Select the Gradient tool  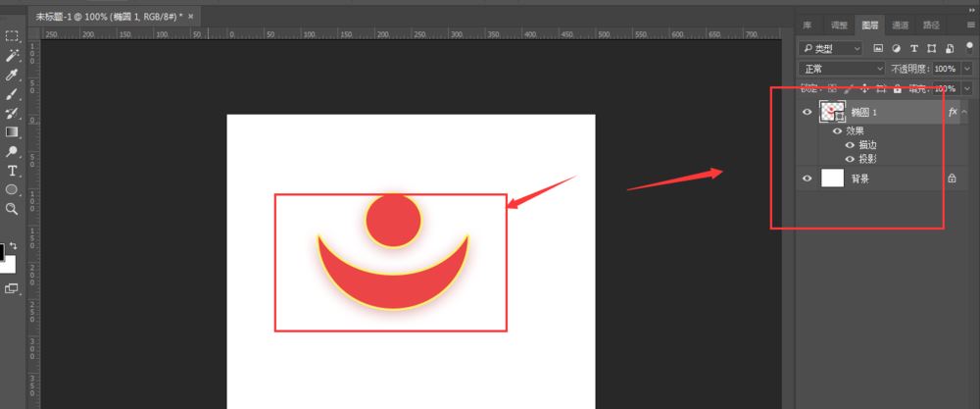pyautogui.click(x=12, y=132)
